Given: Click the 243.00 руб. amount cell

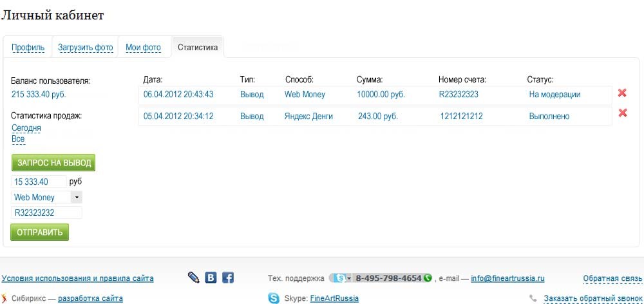Looking at the screenshot, I should tap(378, 117).
